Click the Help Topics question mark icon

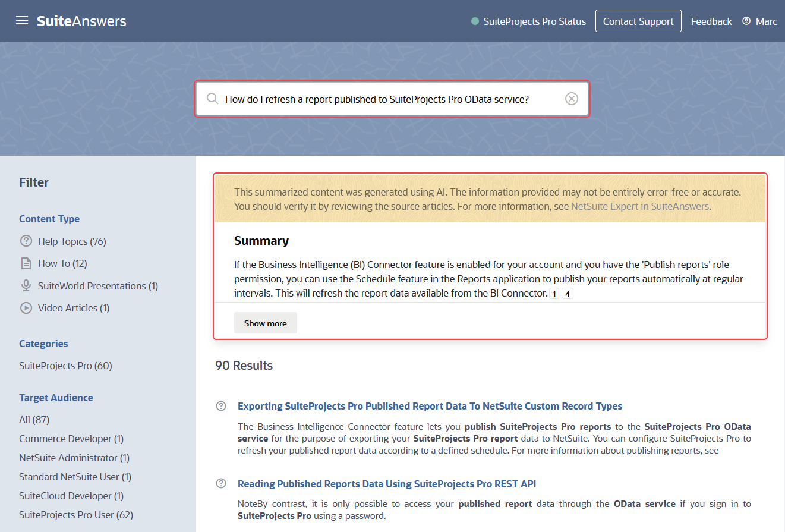point(26,241)
